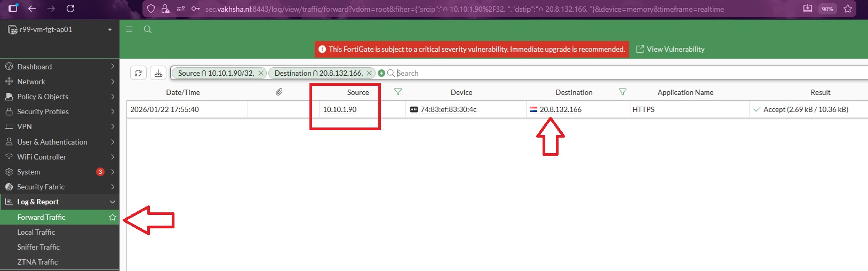This screenshot has width=868, height=271.
Task: Click the green add filter plus icon
Action: [x=381, y=73]
